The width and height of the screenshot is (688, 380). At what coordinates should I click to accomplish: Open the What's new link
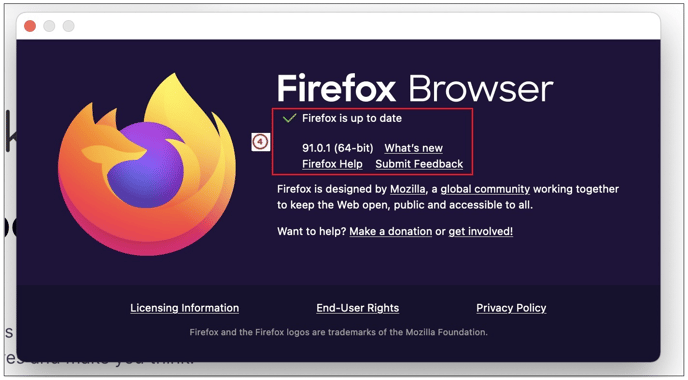(413, 148)
